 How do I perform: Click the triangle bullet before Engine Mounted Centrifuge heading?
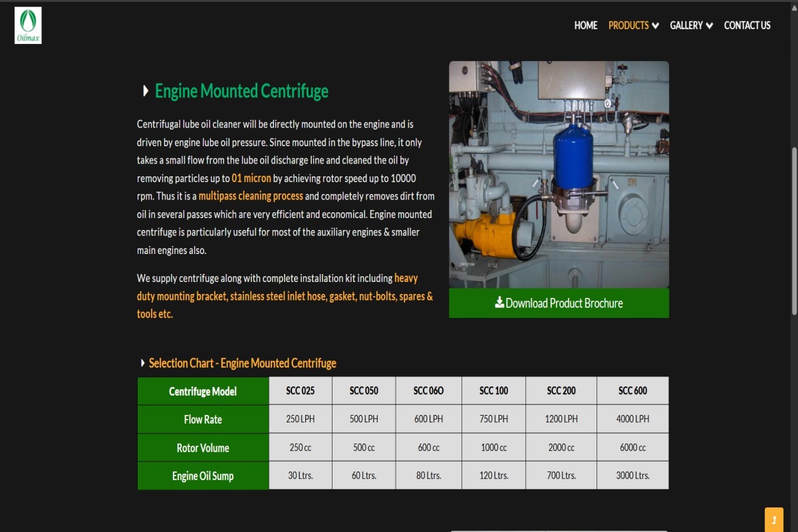tap(146, 91)
